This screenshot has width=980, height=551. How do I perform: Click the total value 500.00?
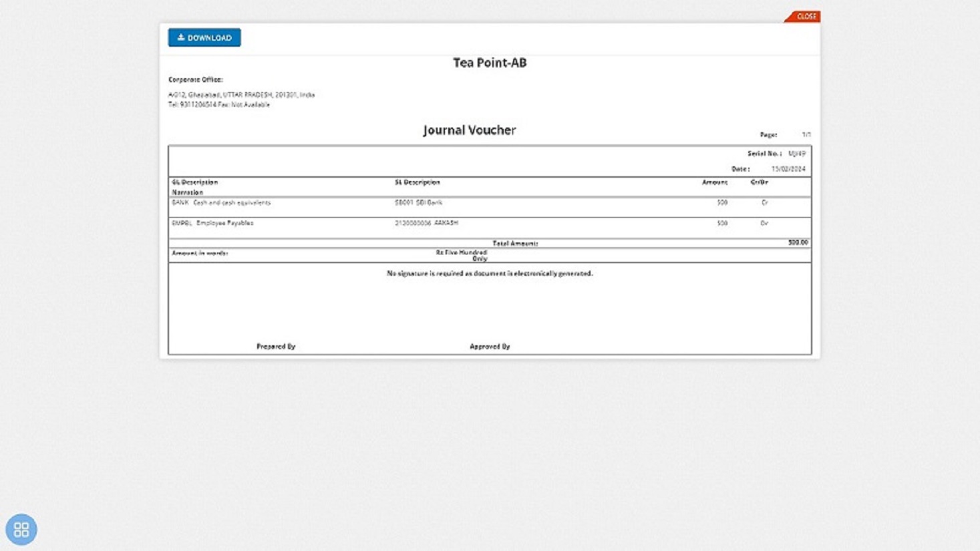(x=798, y=242)
